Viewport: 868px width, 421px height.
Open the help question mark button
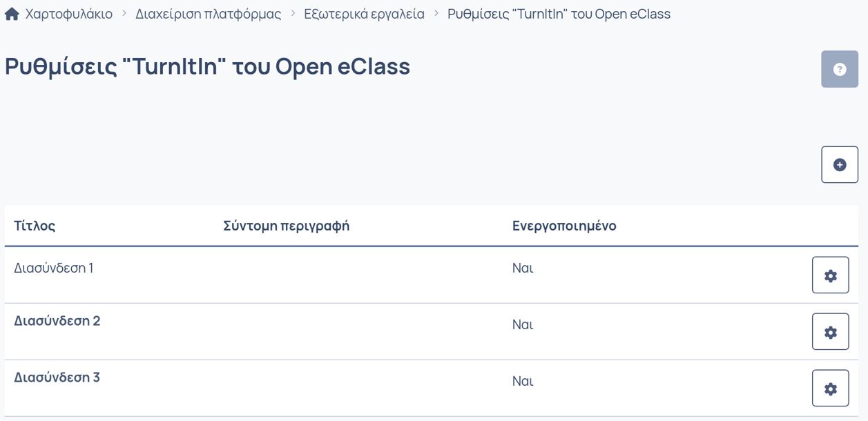click(x=840, y=69)
